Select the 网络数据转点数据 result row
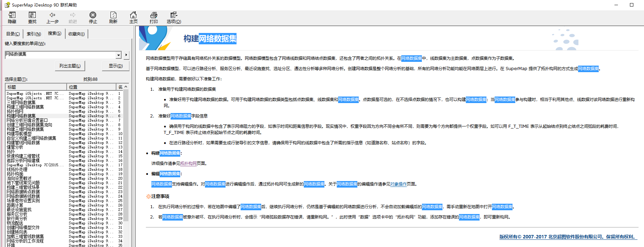 click(65, 192)
